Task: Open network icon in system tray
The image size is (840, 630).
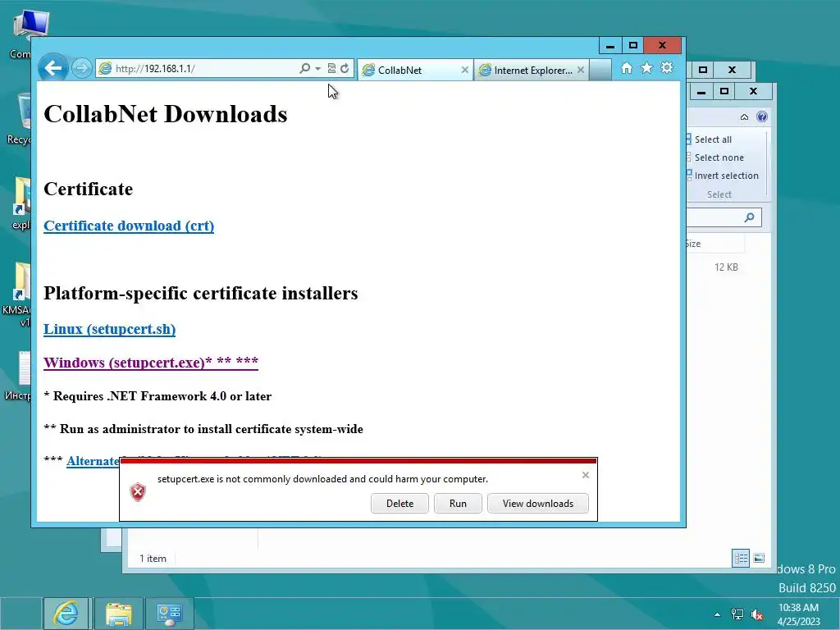Action: tap(737, 614)
